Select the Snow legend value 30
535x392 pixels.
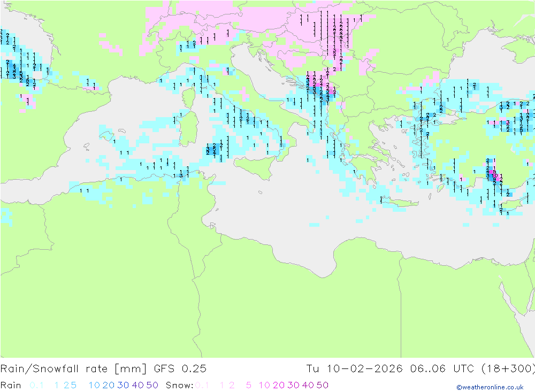293,385
